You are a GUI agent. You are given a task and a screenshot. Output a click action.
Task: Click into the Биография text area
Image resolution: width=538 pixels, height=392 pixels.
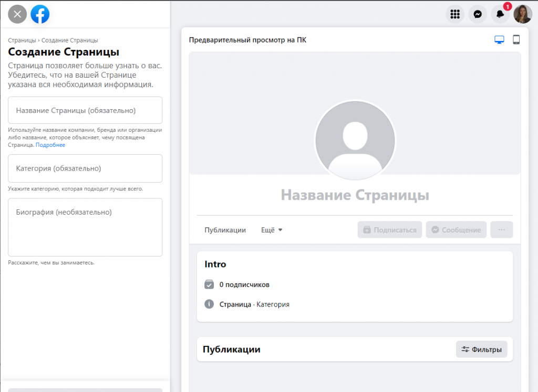(x=85, y=227)
